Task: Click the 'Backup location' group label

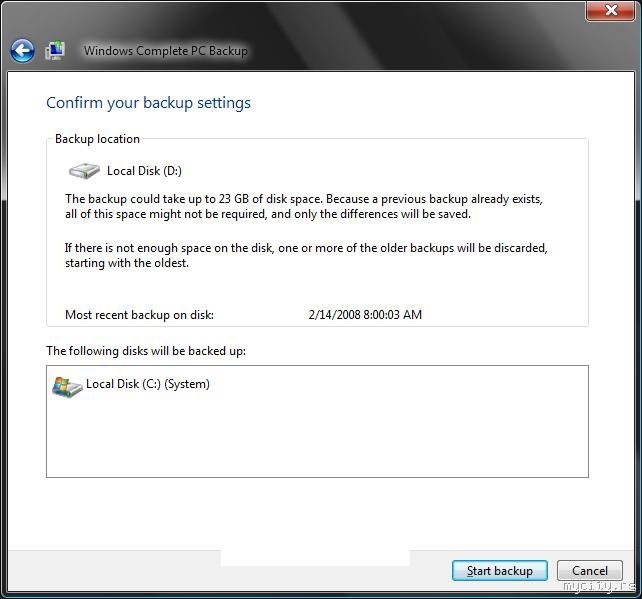Action: coord(97,139)
